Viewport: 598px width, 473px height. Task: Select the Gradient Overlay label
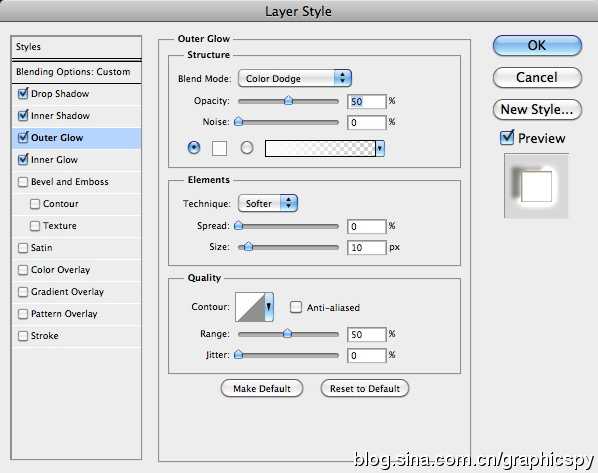(x=67, y=292)
